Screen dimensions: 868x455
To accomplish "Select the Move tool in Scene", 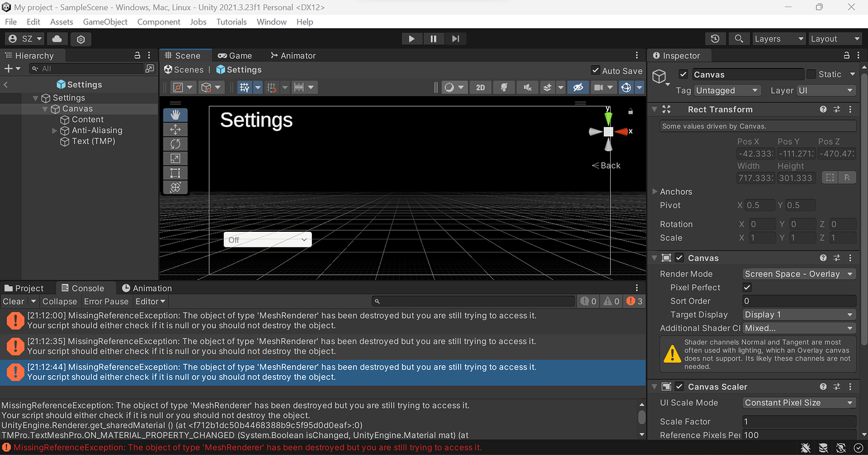I will (175, 129).
